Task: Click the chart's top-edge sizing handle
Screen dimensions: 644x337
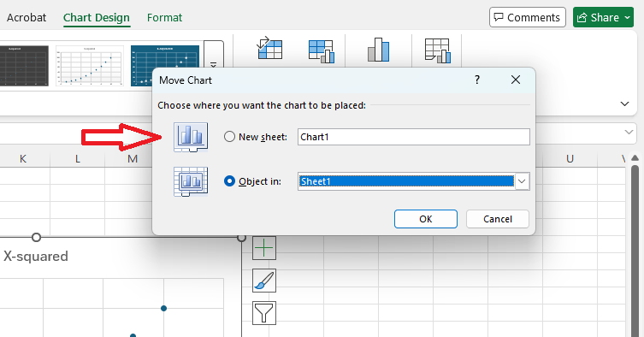Action: pyautogui.click(x=36, y=237)
